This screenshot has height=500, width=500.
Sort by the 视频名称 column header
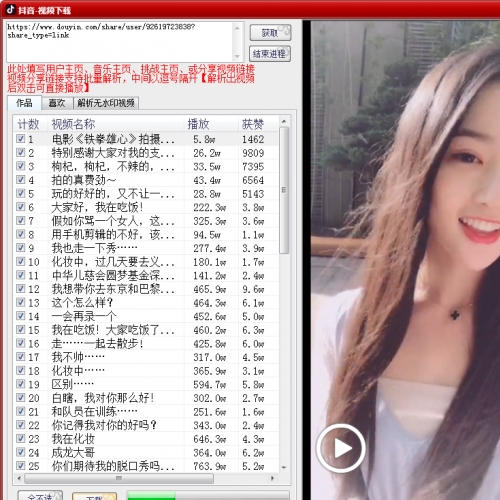pyautogui.click(x=115, y=124)
